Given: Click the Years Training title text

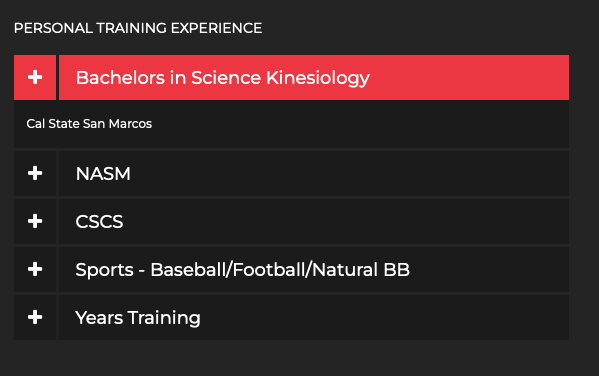Looking at the screenshot, I should tap(138, 318).
